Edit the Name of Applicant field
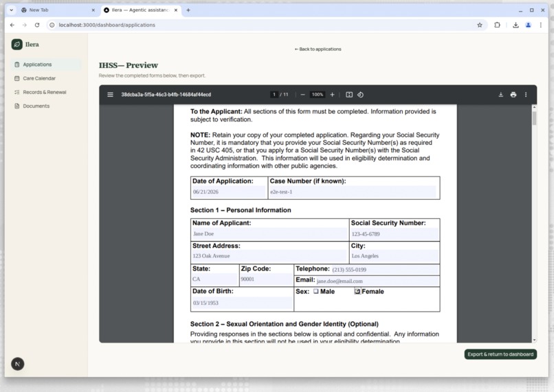554x392 pixels. [269, 234]
